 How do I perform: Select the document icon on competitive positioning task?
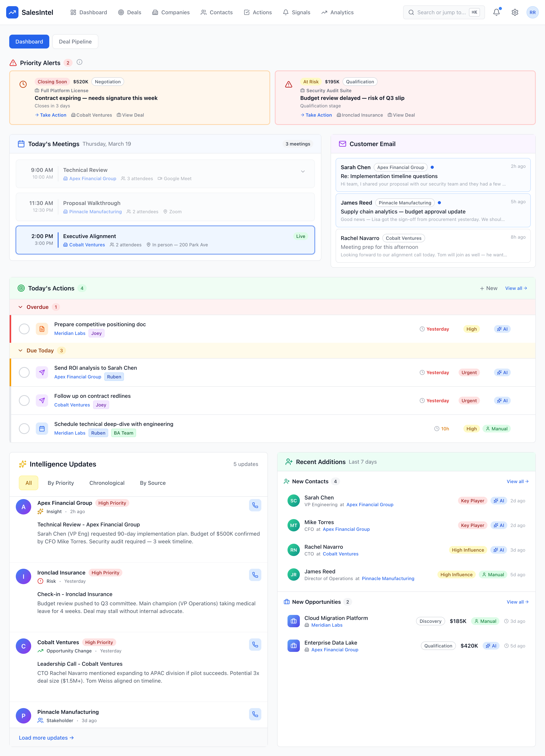[x=42, y=329]
